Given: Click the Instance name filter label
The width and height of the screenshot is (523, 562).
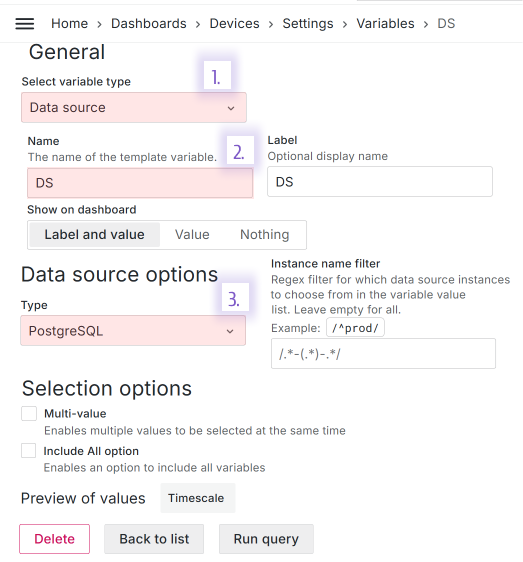Looking at the screenshot, I should coord(325,264).
